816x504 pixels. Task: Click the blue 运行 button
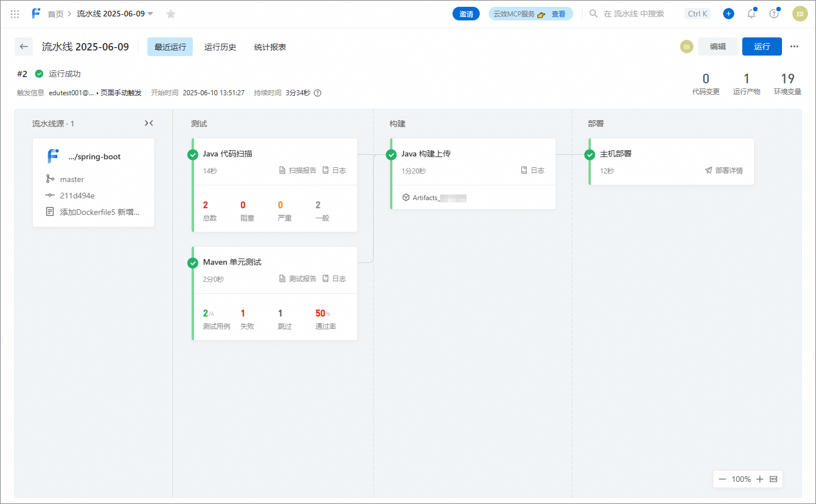pyautogui.click(x=762, y=46)
